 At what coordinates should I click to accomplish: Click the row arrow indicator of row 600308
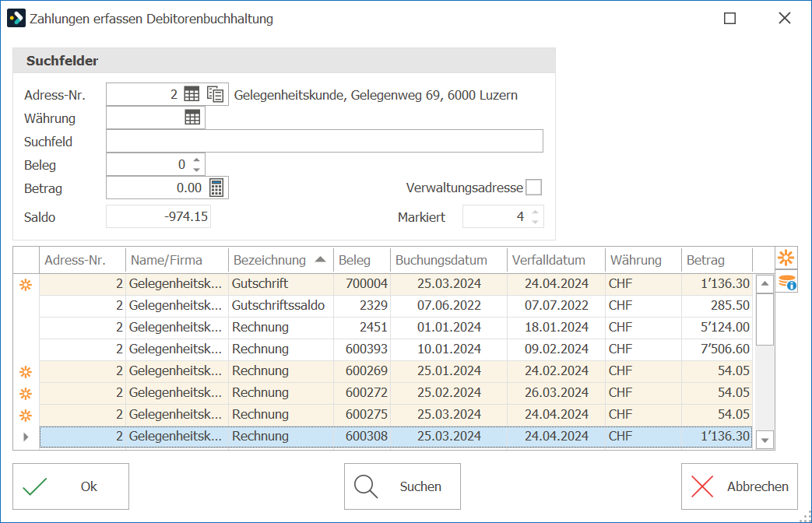coord(26,437)
